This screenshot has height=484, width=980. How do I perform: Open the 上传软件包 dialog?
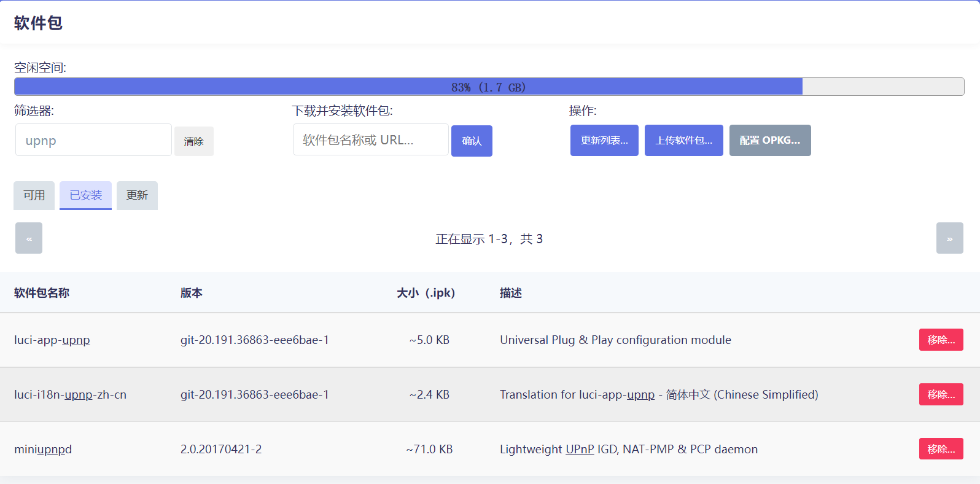[683, 141]
